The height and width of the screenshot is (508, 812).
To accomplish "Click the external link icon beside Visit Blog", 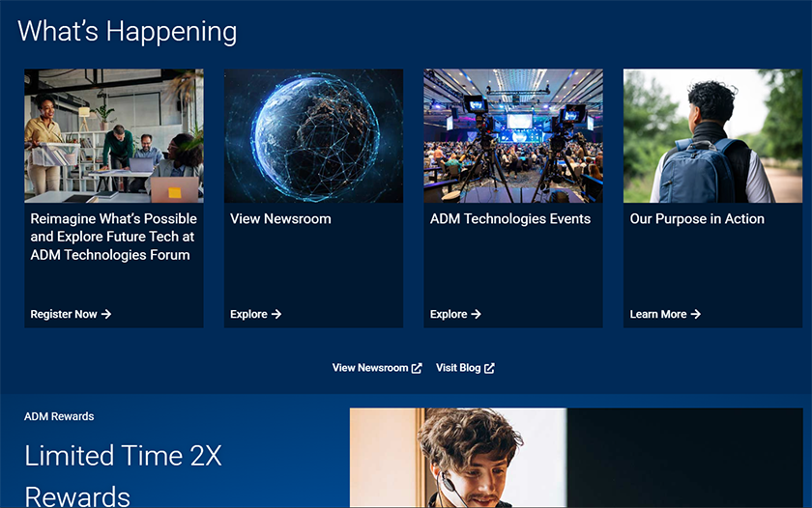I will 489,368.
